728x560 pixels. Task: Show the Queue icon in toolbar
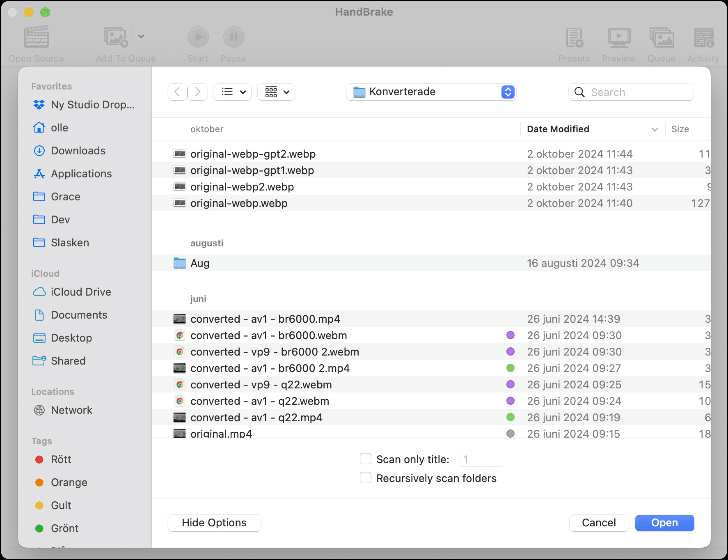662,37
